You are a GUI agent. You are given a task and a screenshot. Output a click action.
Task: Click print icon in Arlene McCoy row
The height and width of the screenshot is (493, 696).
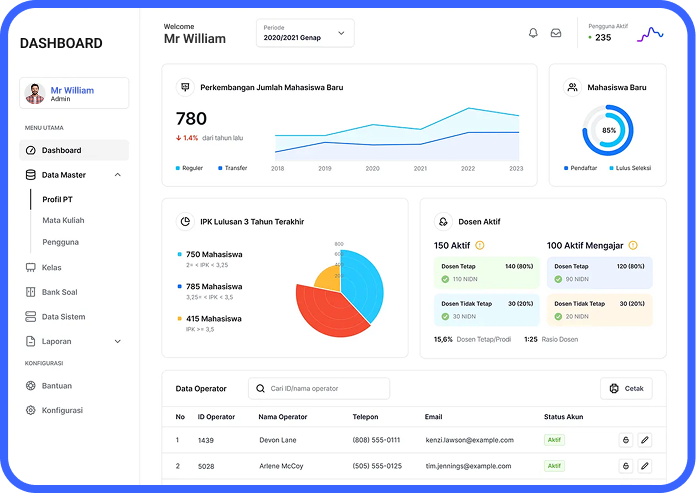(626, 466)
